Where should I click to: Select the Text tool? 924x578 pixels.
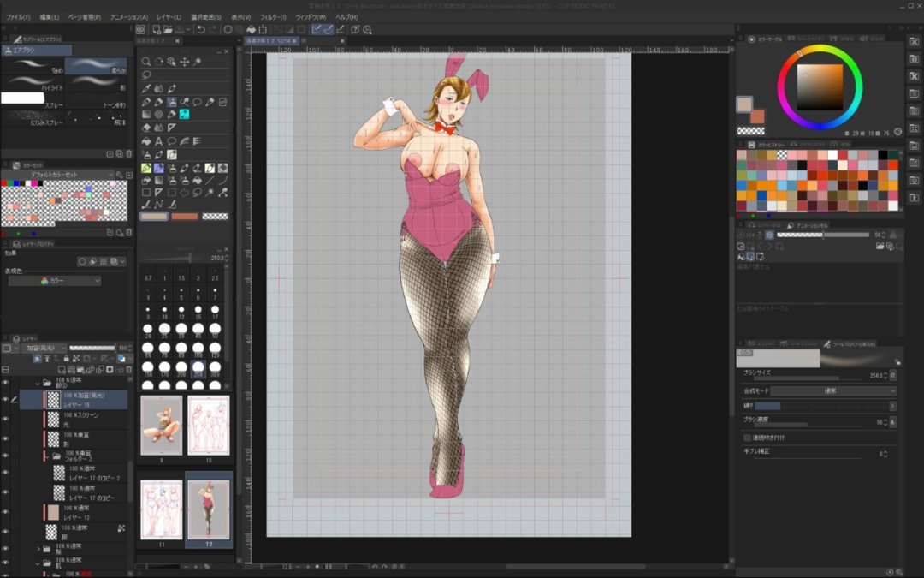[159, 140]
